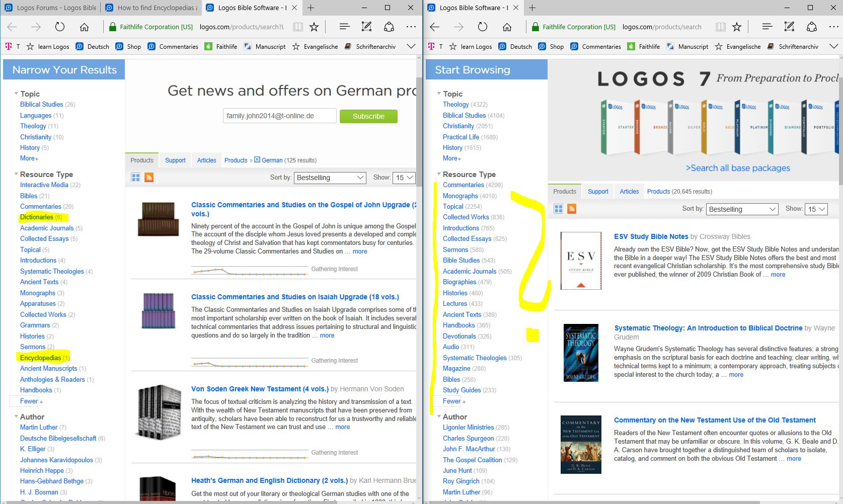Open the Articles tab in Start Browsing window
Screen dimensions: 843x504
coord(629,192)
